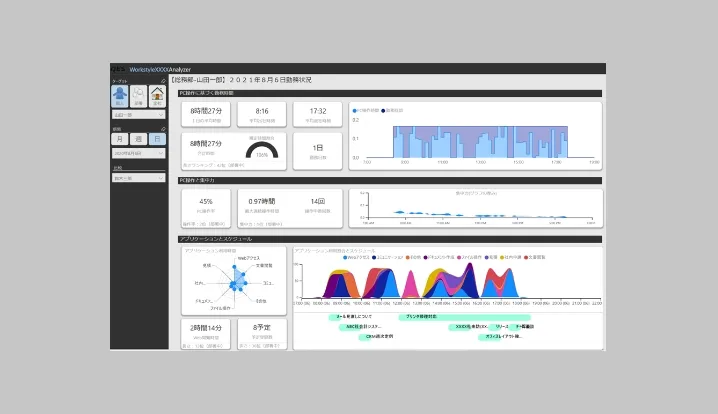Click eraser icon beside period heading
Screen dimensions: 718x414
pos(163,128)
